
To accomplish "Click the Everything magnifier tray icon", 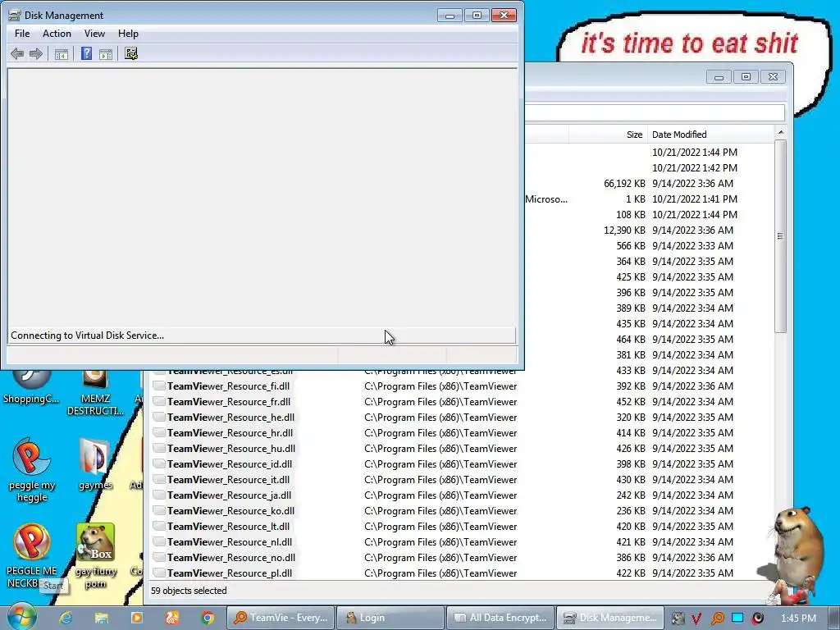I will [717, 619].
